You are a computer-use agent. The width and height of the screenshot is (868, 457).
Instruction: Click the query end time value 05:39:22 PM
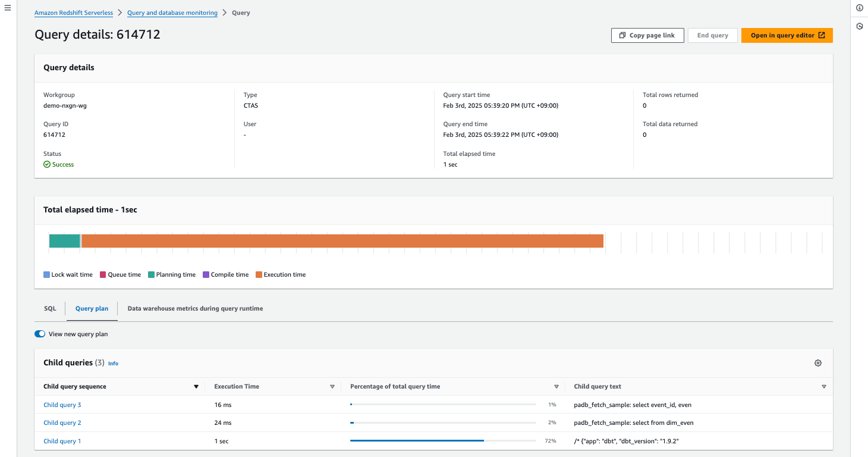click(501, 135)
